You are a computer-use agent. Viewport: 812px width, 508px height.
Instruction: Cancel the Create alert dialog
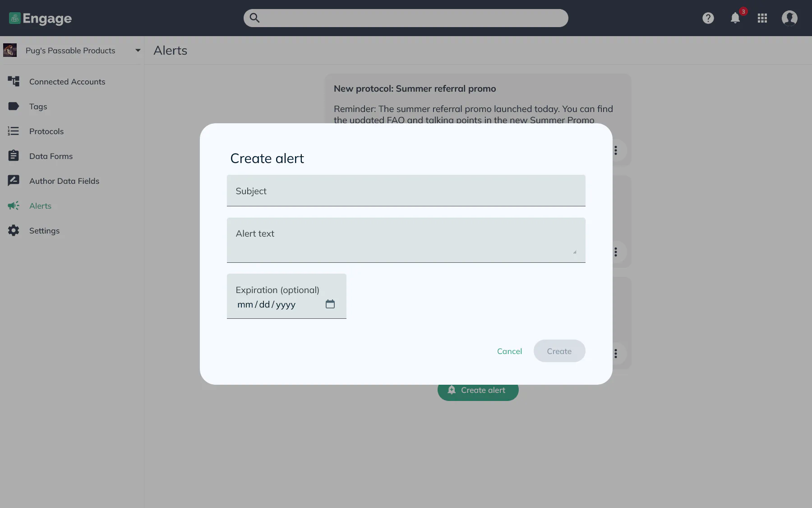click(509, 351)
